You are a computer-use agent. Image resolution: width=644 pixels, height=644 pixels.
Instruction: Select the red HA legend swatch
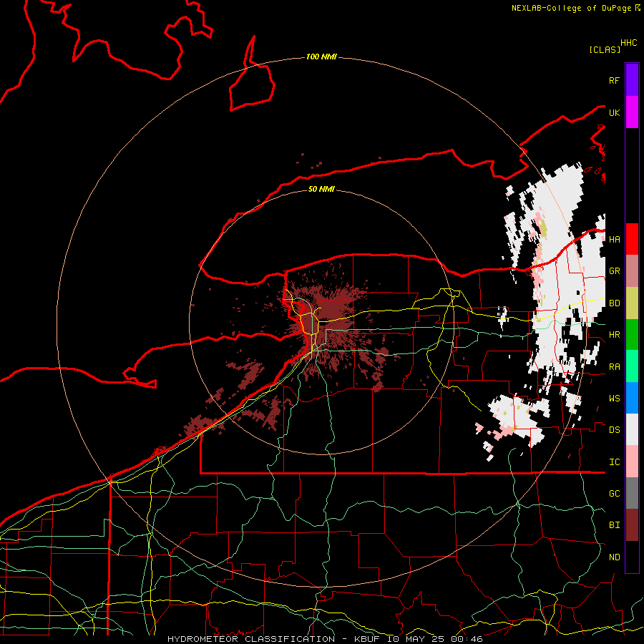pyautogui.click(x=632, y=239)
